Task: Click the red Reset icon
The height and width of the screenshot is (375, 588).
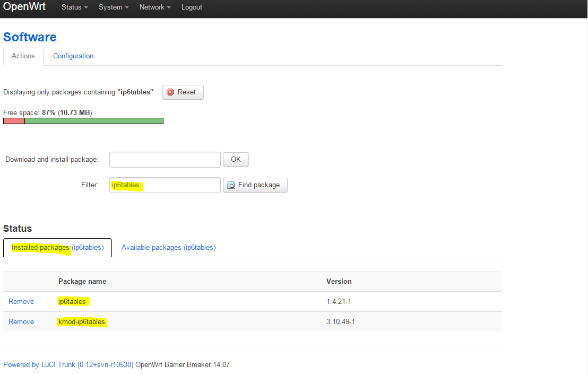Action: [170, 92]
